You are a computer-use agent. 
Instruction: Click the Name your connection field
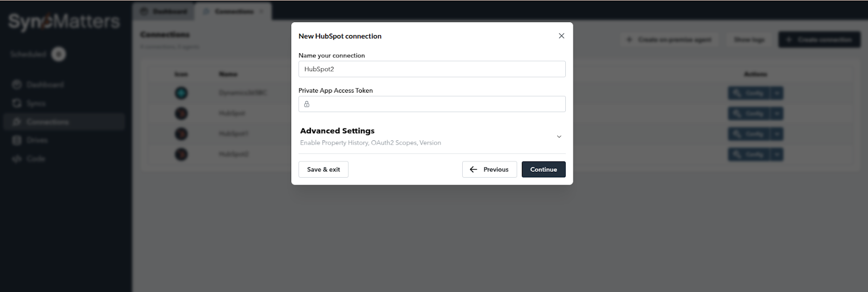click(x=432, y=69)
